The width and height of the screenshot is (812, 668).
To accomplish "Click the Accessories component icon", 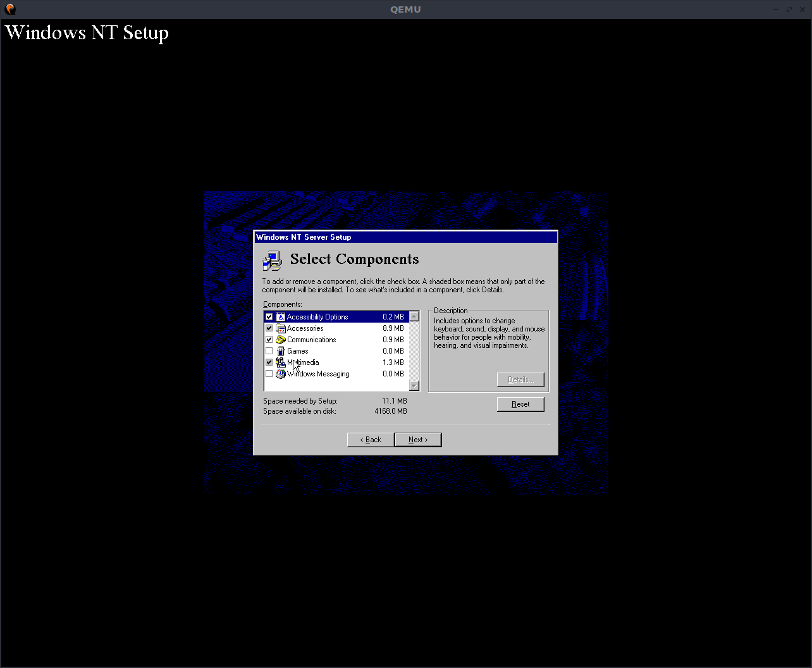I will [281, 328].
